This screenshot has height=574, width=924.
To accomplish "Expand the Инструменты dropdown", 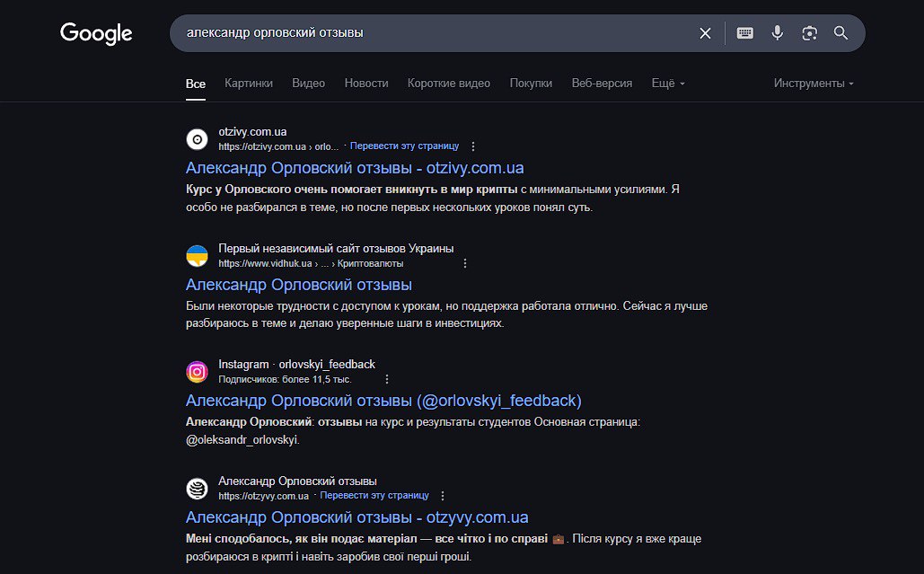I will [814, 84].
